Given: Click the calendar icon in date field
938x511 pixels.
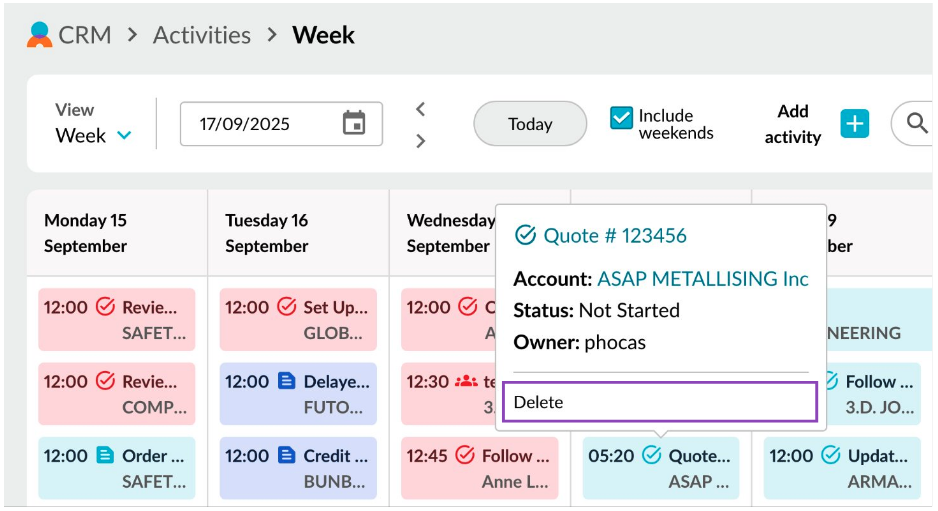Looking at the screenshot, I should click(354, 123).
